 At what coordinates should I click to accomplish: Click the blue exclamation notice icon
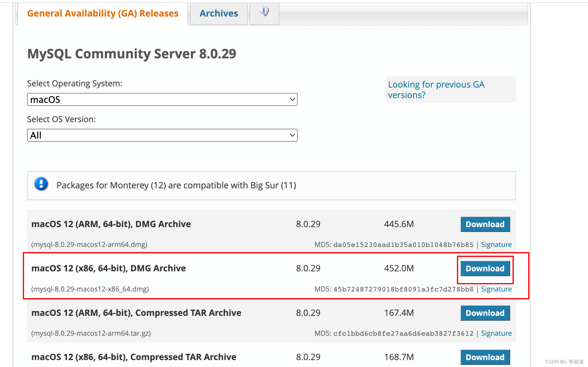pos(41,184)
